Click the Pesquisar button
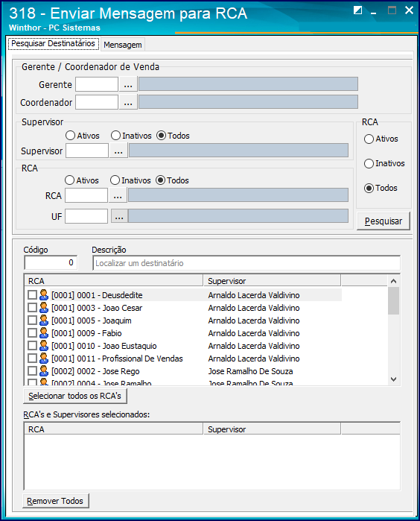 pyautogui.click(x=384, y=221)
